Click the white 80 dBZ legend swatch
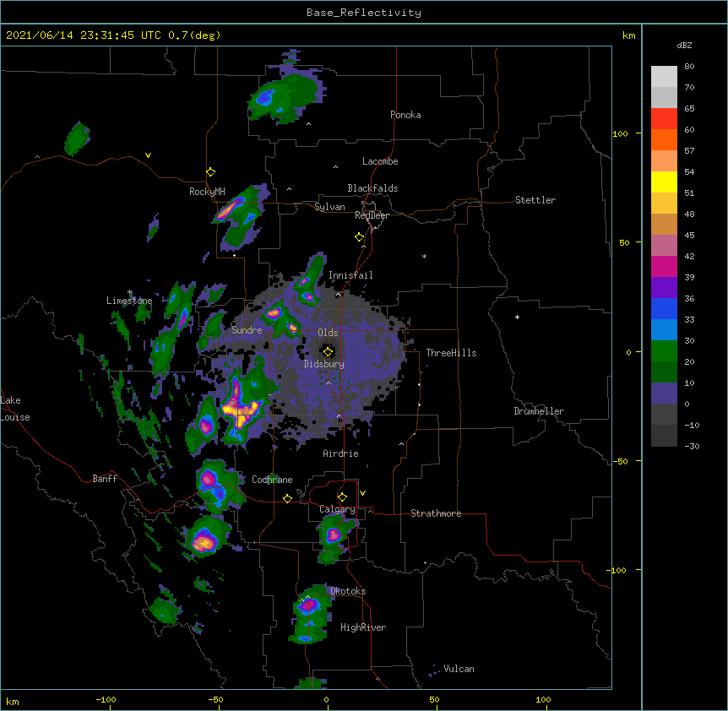This screenshot has width=728, height=711. coord(664,77)
